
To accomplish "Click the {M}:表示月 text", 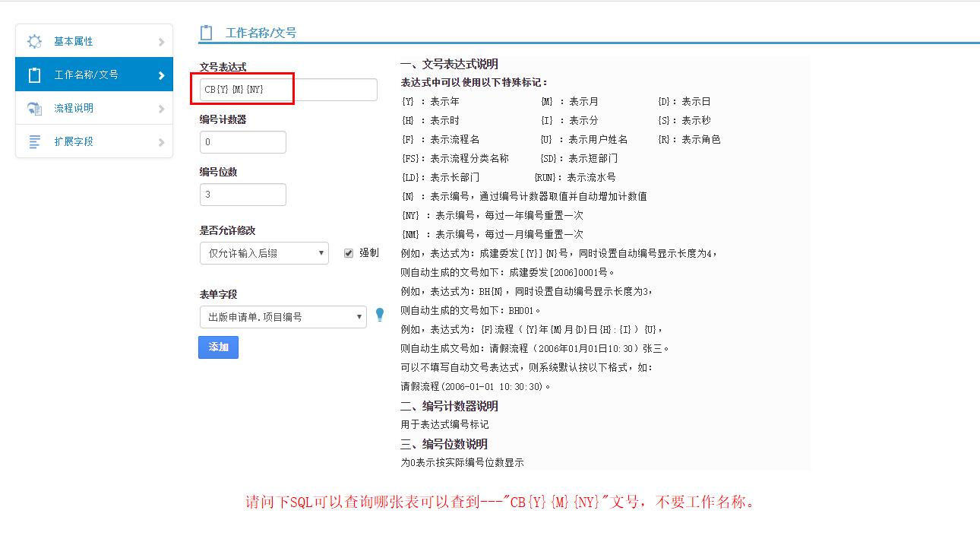I will click(569, 101).
